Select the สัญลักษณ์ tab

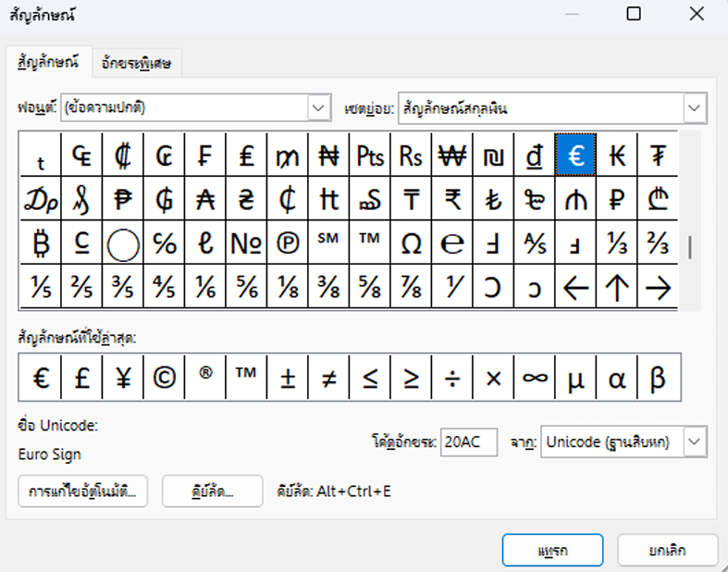click(48, 63)
